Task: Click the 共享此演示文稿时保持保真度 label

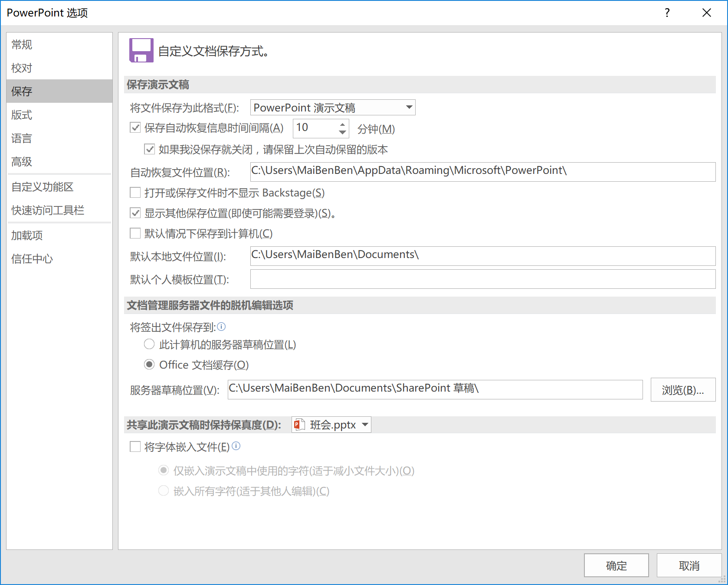Action: coord(204,425)
